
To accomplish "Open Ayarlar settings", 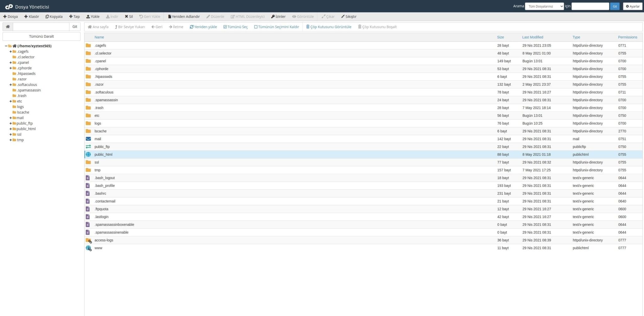I will point(633,6).
